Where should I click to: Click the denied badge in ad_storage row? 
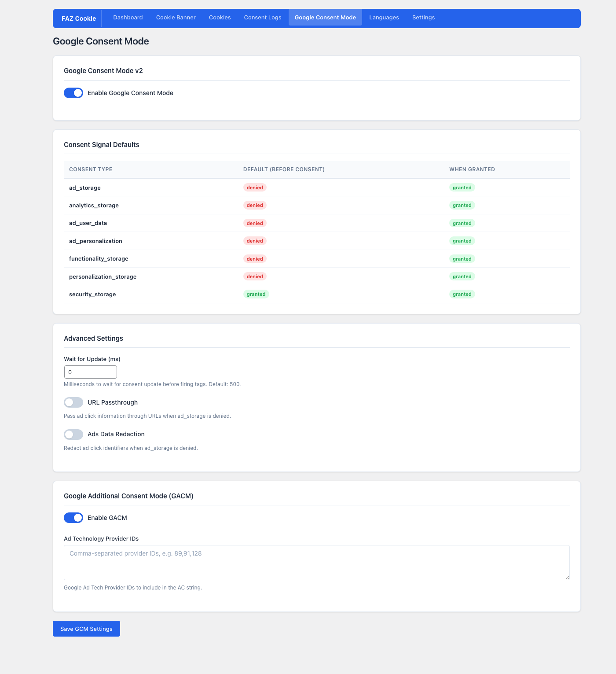(x=255, y=188)
